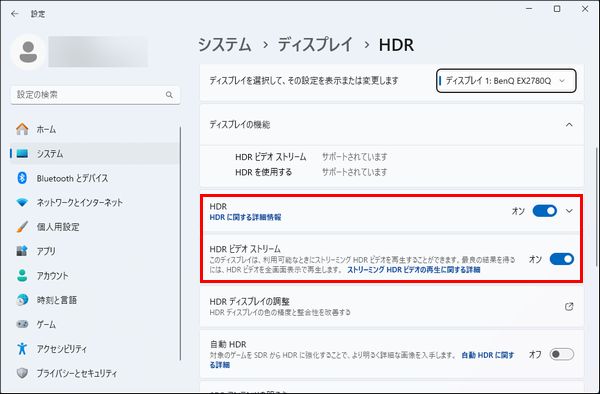Open アカウント in the sidebar

pos(95,275)
